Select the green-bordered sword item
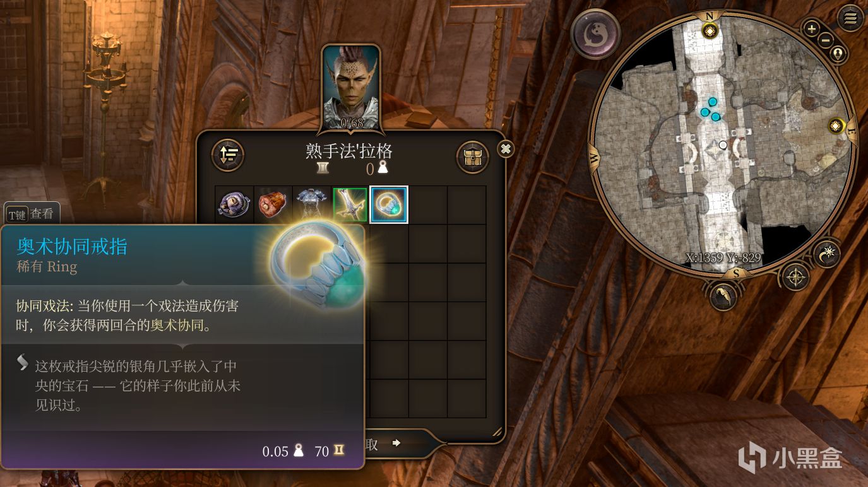868x487 pixels. pyautogui.click(x=350, y=205)
